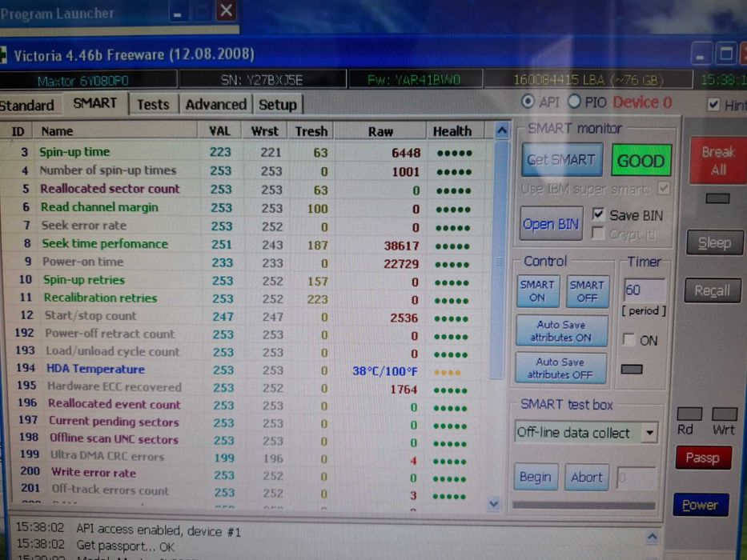Toggle the Crypt it checkbox
Image resolution: width=747 pixels, height=560 pixels.
pyautogui.click(x=597, y=233)
